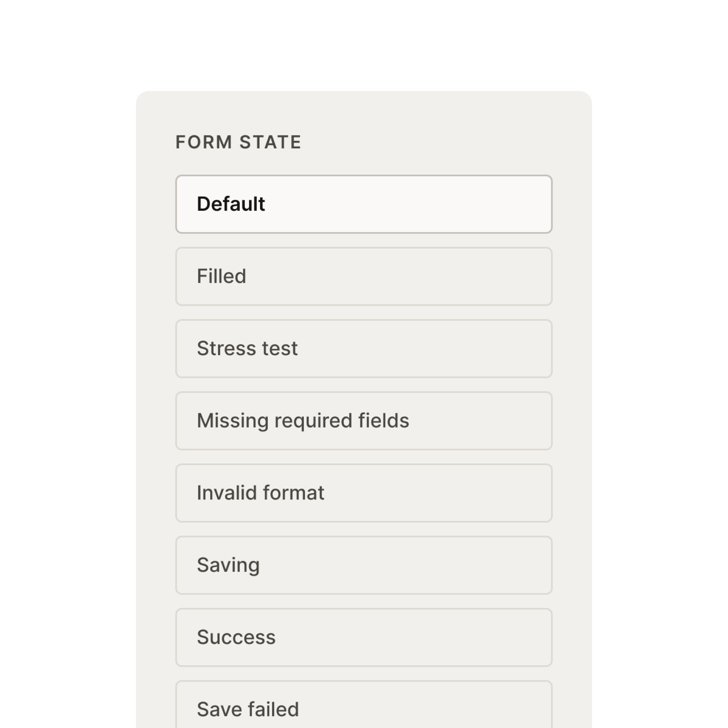Preview the Save failed error state
Viewport: 728px width, 728px height.
pos(364,705)
